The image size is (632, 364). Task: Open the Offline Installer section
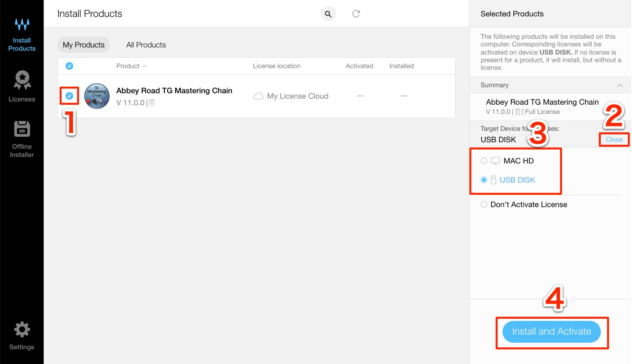pos(22,139)
